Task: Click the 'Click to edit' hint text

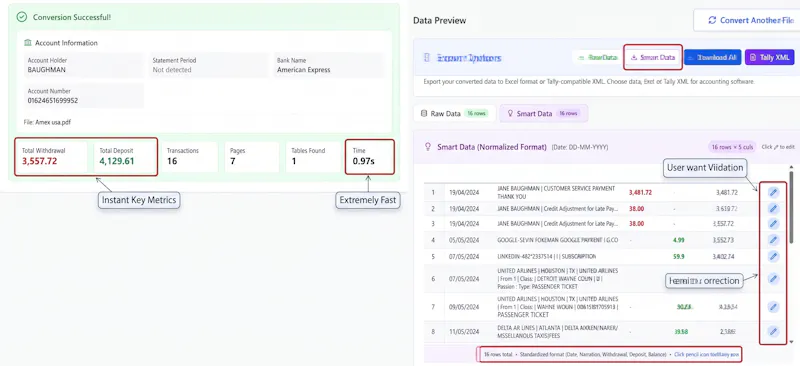Action: pos(778,147)
